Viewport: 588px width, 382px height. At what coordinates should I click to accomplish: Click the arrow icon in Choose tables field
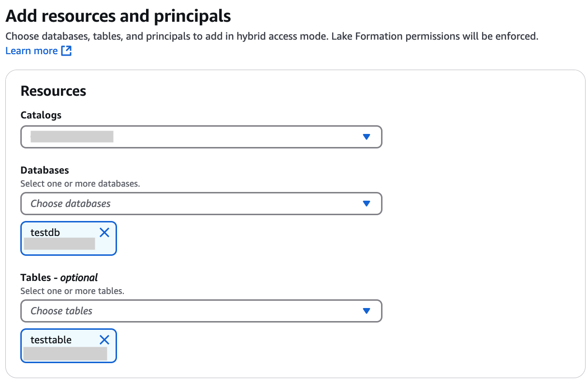tap(367, 311)
